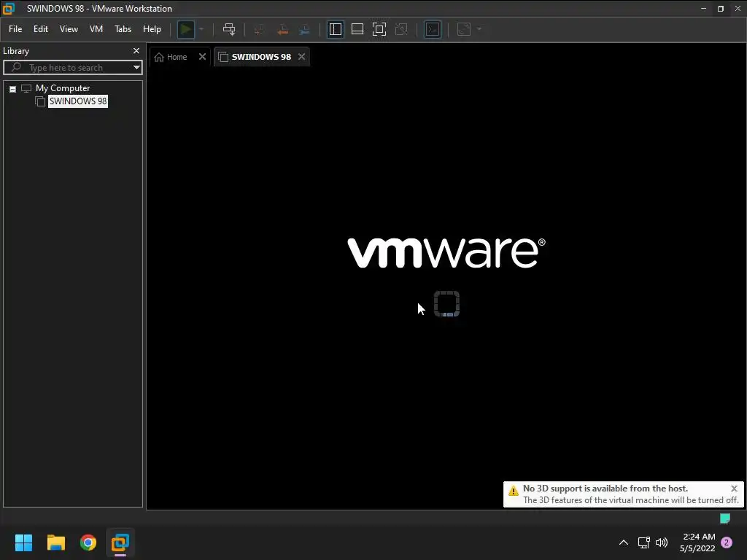Open the File menu
747x560 pixels.
(x=15, y=29)
